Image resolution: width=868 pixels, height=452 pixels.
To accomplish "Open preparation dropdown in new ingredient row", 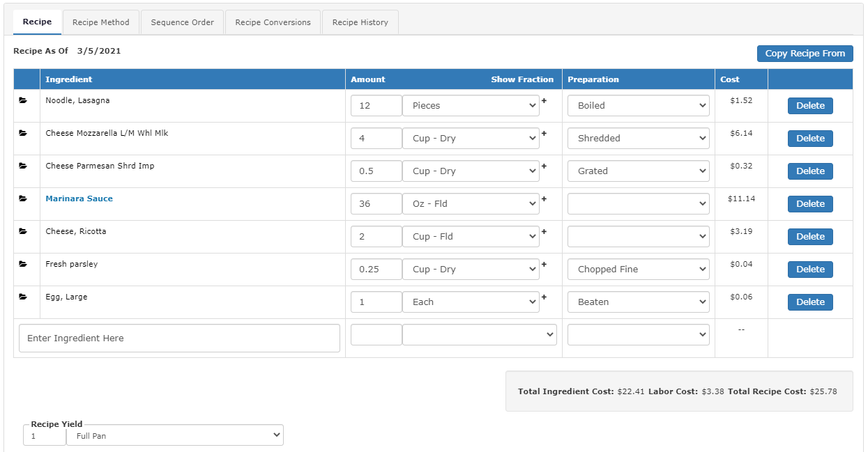I will (x=639, y=335).
